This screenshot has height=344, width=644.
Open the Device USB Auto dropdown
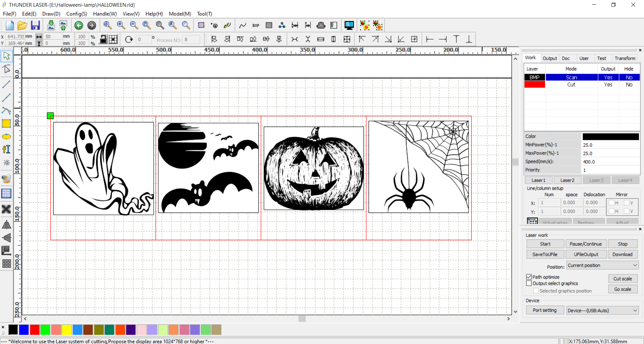(602, 310)
